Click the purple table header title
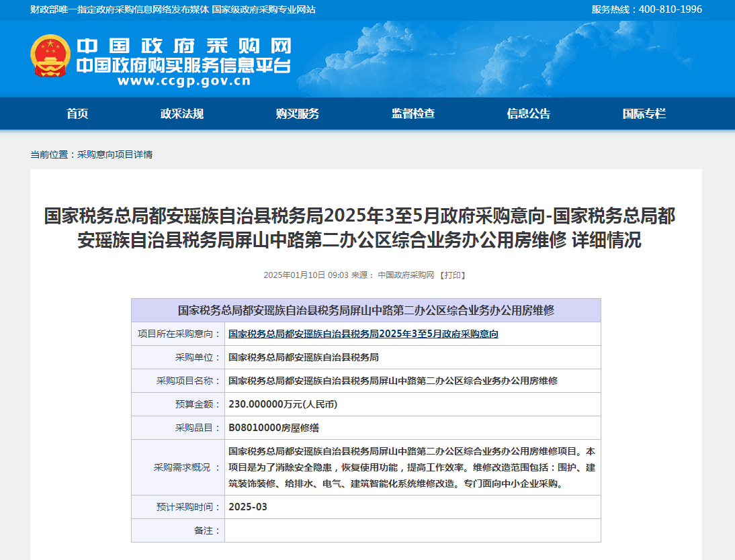 click(366, 310)
